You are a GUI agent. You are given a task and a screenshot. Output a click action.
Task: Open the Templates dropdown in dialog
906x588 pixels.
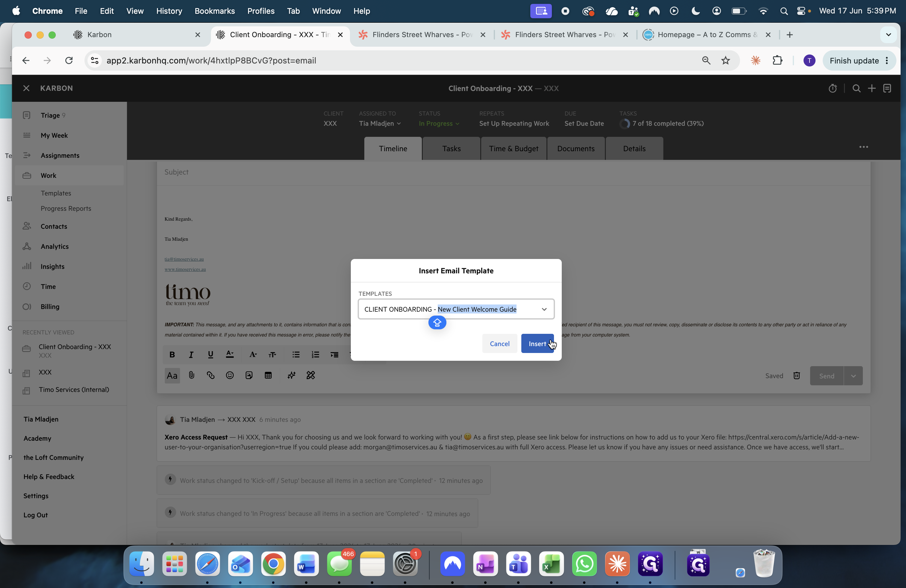point(456,309)
